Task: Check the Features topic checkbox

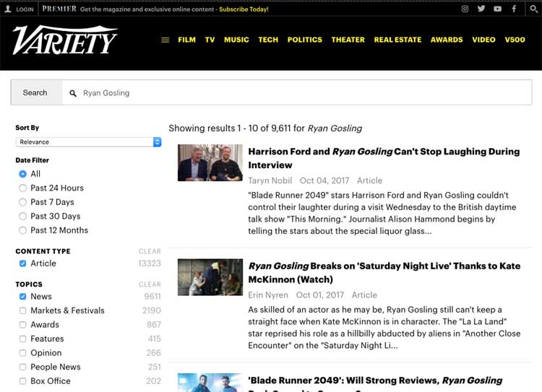Action: [23, 339]
